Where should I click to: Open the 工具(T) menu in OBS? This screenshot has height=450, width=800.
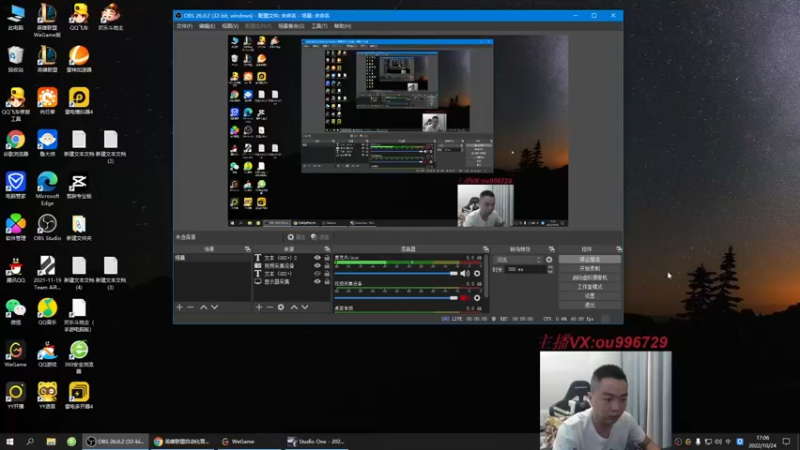(319, 26)
